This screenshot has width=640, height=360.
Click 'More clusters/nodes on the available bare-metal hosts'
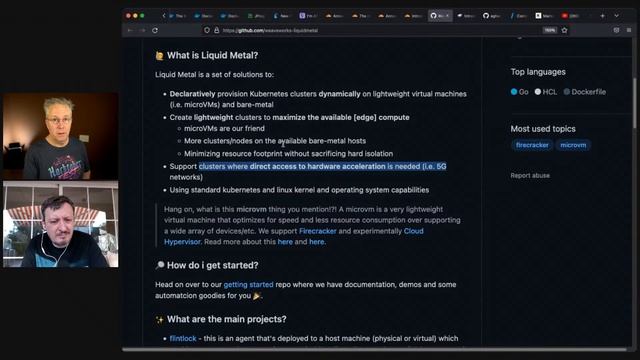coord(275,141)
